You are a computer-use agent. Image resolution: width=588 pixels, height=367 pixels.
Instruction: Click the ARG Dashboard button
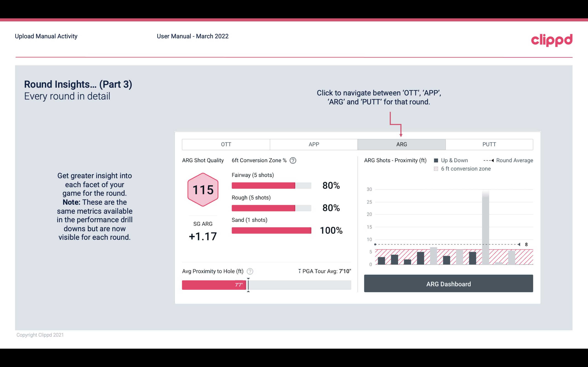click(x=449, y=284)
